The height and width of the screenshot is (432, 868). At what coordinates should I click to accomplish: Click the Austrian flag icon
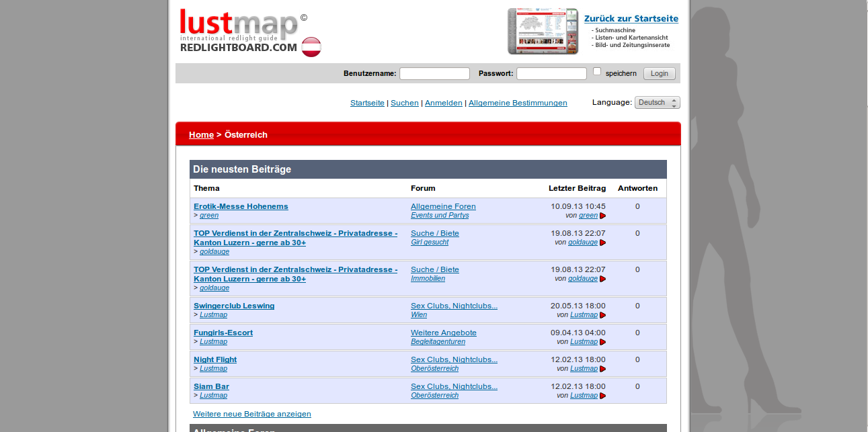tap(311, 47)
